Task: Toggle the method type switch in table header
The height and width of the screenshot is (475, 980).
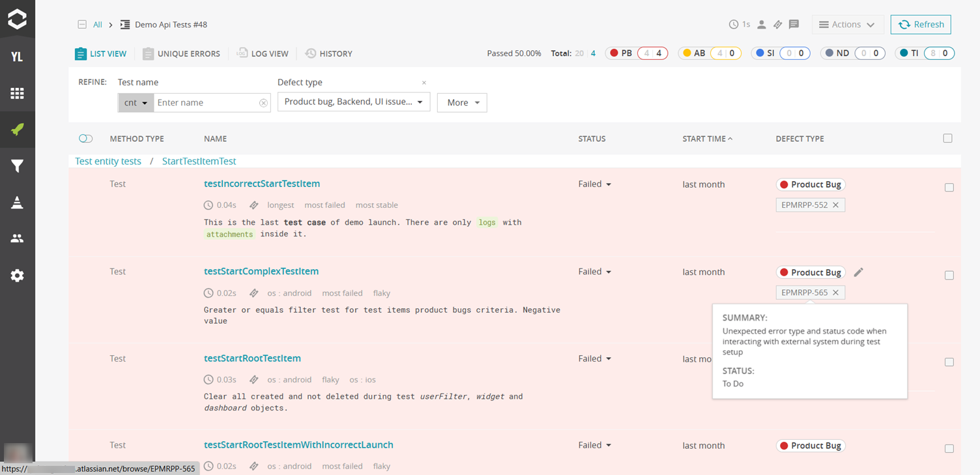Action: [x=85, y=139]
